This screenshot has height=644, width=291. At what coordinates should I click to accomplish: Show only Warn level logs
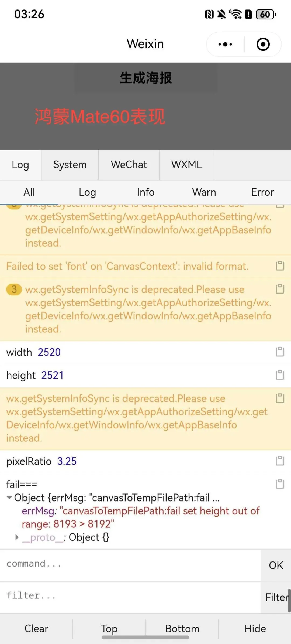coord(204,192)
